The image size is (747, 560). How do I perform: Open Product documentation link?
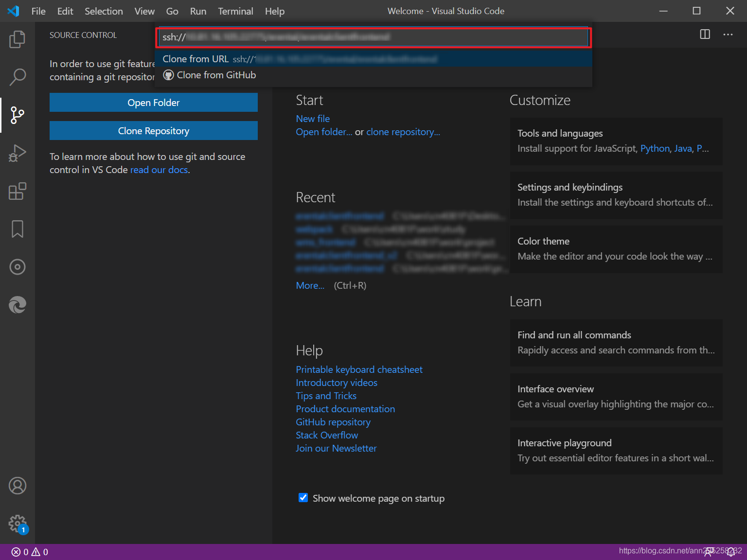(x=345, y=409)
